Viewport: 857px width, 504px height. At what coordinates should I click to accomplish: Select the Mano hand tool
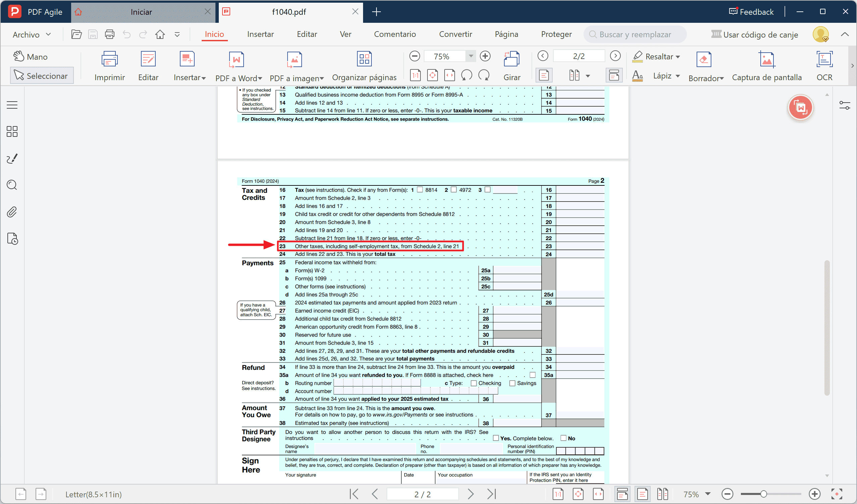tap(31, 56)
